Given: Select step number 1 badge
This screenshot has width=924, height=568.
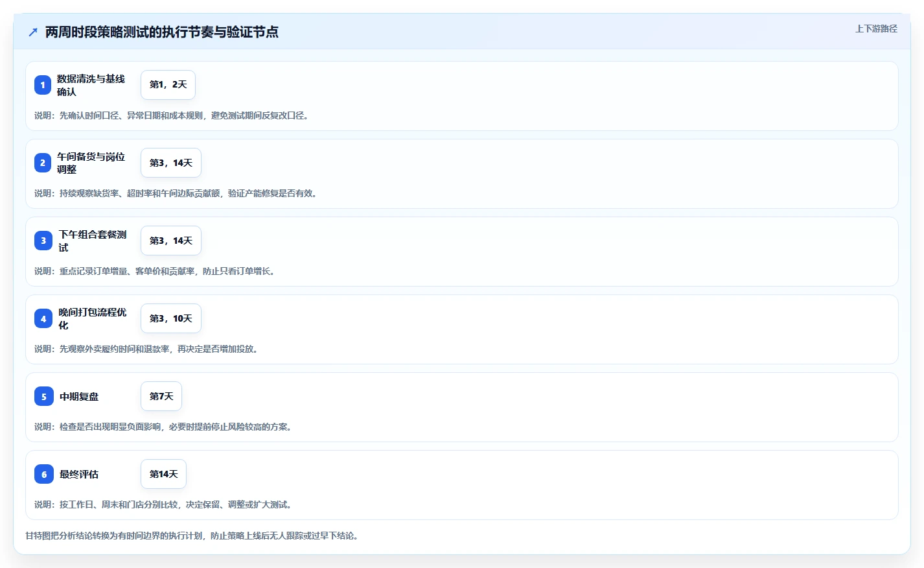Looking at the screenshot, I should [43, 85].
